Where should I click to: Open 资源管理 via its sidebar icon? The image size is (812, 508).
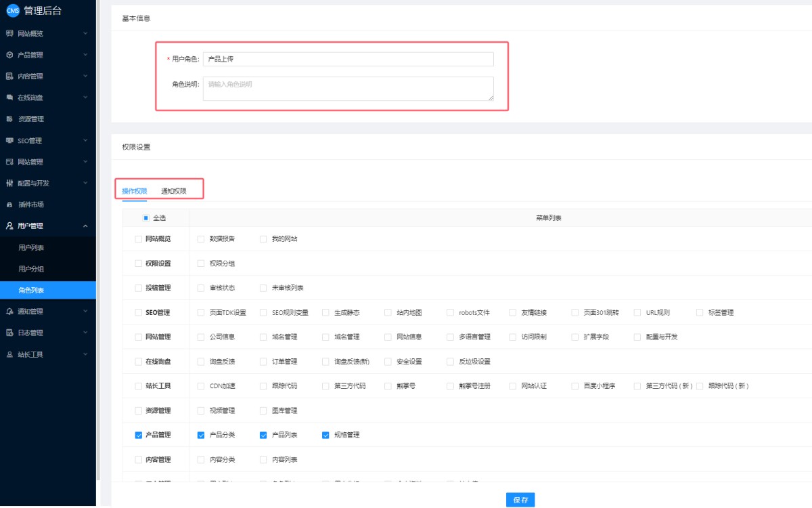pos(9,119)
